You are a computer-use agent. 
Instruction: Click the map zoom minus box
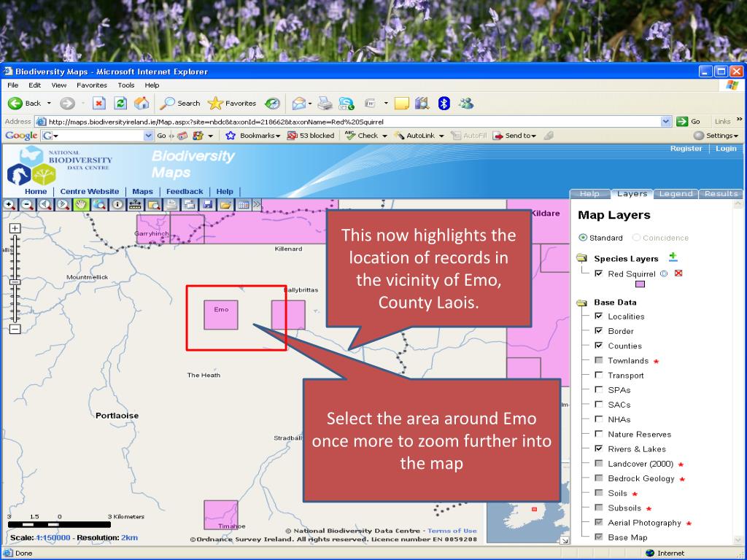pos(15,329)
